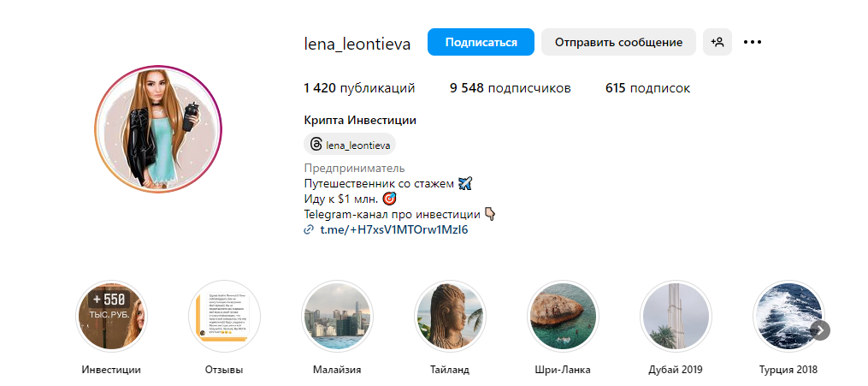Show the 9 548 подписчиков list

[511, 88]
